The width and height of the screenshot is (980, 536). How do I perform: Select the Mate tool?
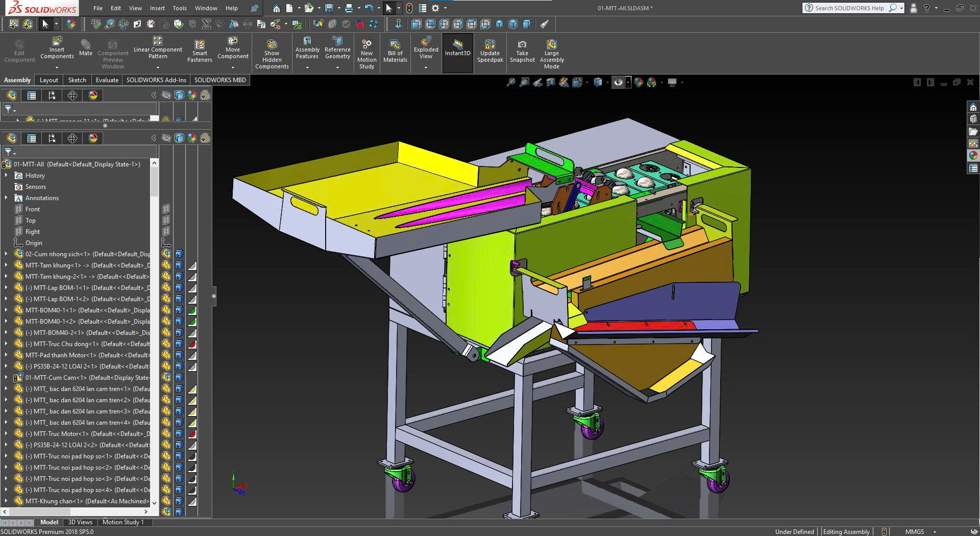(86, 47)
